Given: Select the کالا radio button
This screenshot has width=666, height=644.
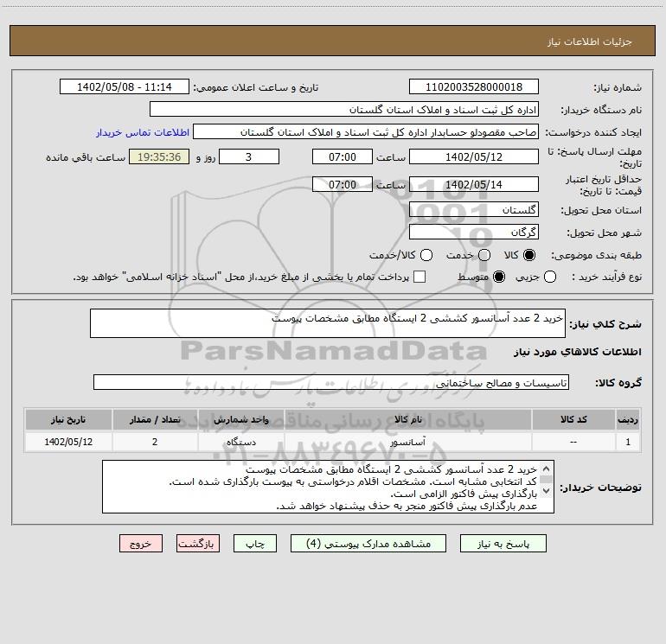Looking at the screenshot, I should tap(529, 255).
